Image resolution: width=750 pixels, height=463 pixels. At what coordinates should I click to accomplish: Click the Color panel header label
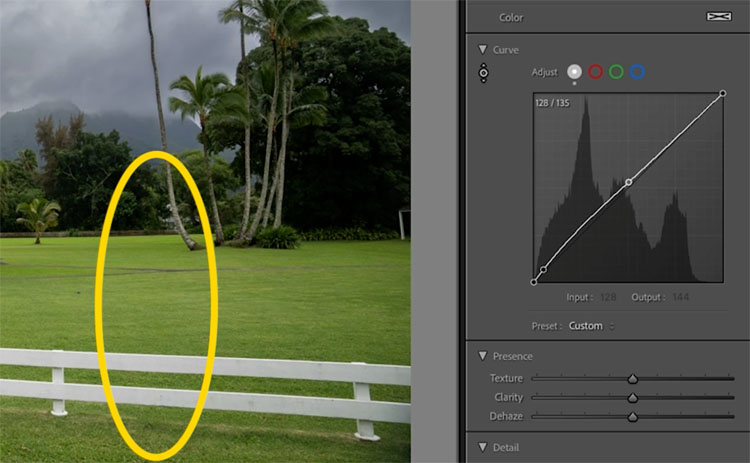(510, 17)
